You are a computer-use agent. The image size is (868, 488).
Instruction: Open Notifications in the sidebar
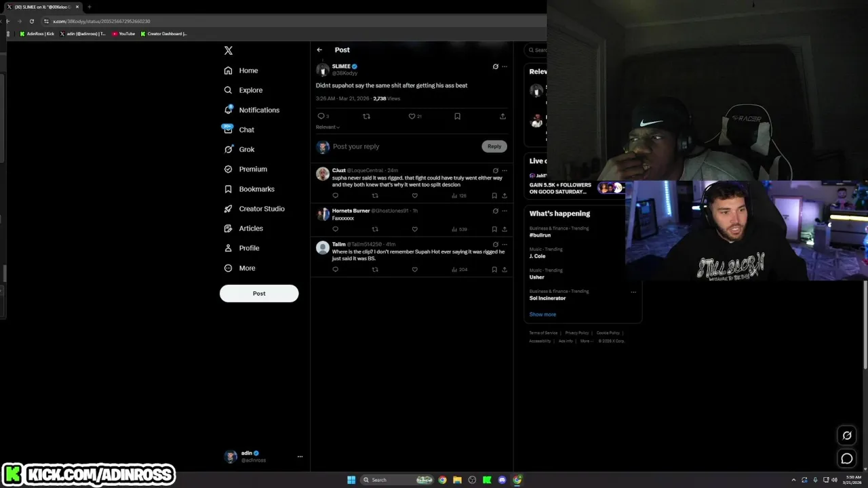pyautogui.click(x=252, y=110)
